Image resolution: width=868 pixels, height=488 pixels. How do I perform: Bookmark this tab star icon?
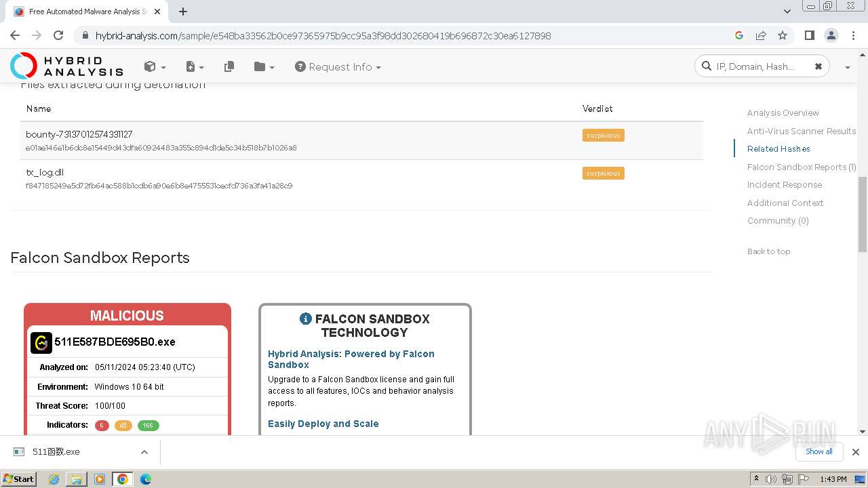point(783,35)
